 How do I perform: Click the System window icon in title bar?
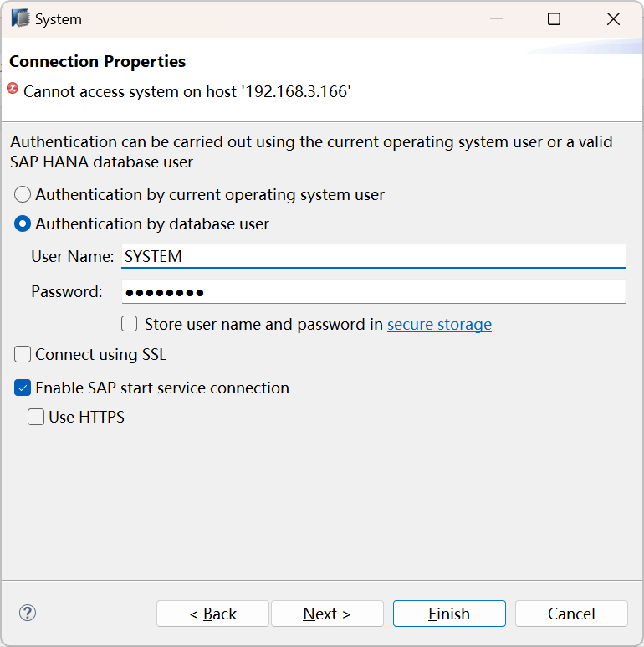pos(20,18)
